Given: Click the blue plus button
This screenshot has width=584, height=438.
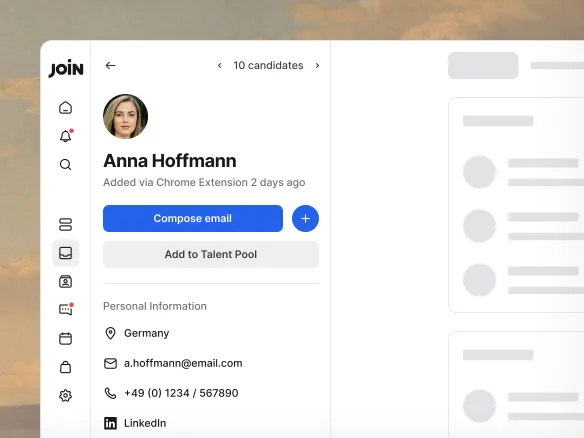Looking at the screenshot, I should [305, 219].
